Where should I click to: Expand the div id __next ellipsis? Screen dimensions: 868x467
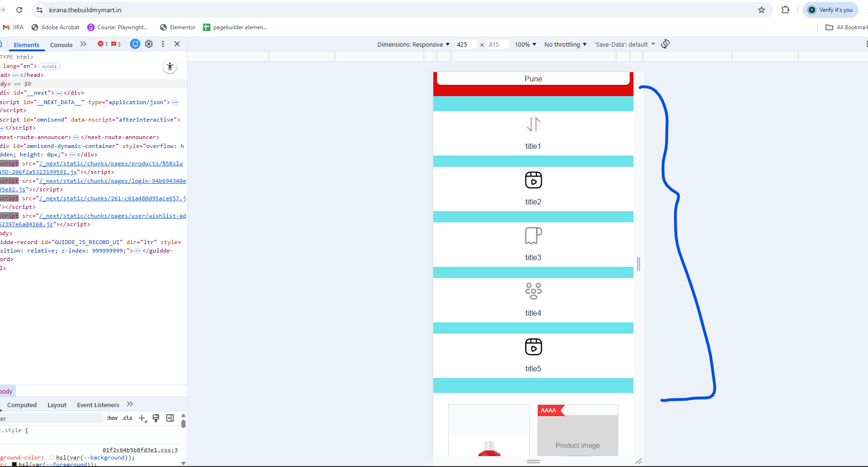(x=59, y=93)
